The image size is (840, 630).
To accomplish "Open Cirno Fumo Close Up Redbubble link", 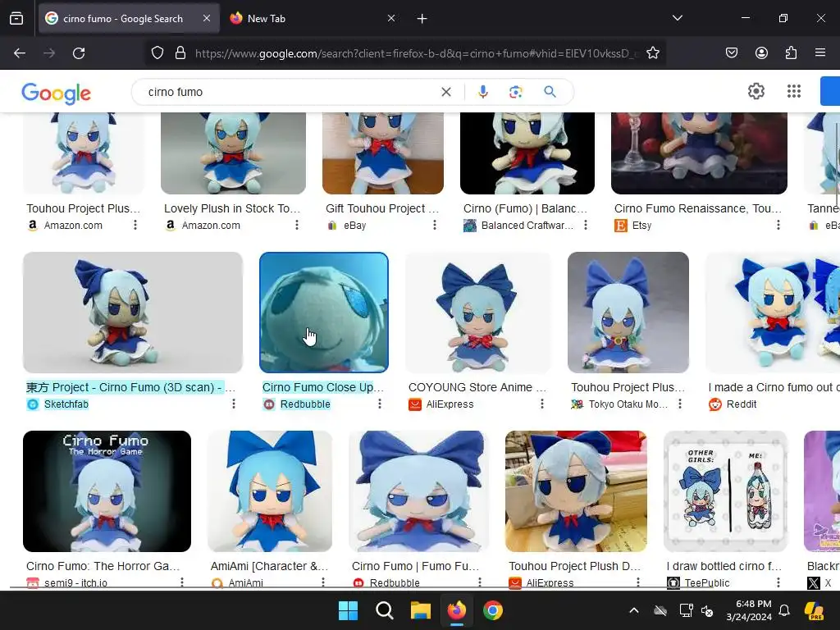I will [323, 387].
